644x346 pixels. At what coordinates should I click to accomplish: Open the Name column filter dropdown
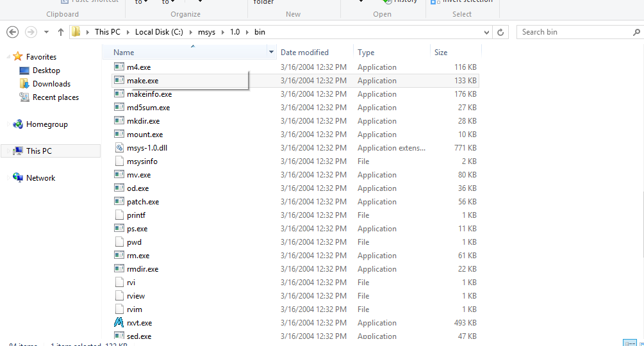pos(272,53)
